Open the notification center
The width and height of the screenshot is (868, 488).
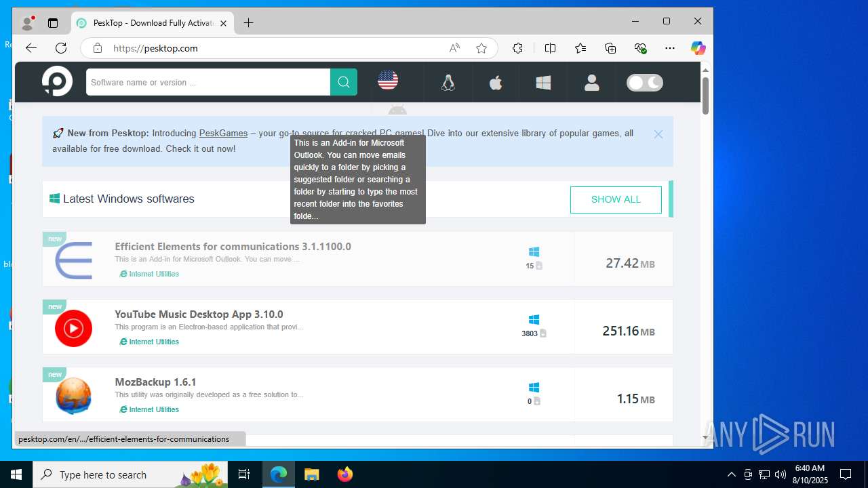[x=846, y=474]
